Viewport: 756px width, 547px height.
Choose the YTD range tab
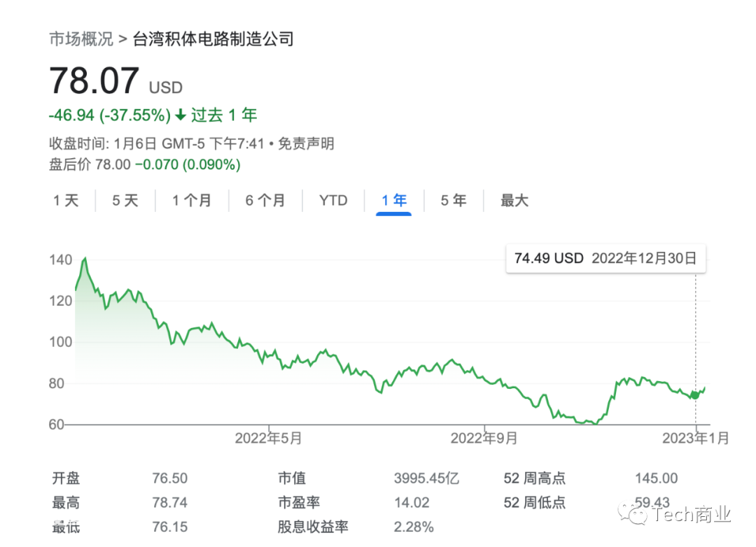tap(333, 201)
